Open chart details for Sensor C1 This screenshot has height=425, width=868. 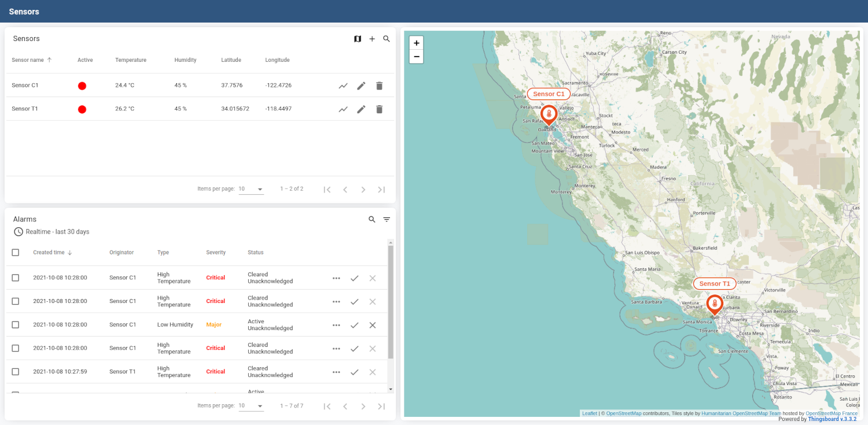pyautogui.click(x=343, y=86)
